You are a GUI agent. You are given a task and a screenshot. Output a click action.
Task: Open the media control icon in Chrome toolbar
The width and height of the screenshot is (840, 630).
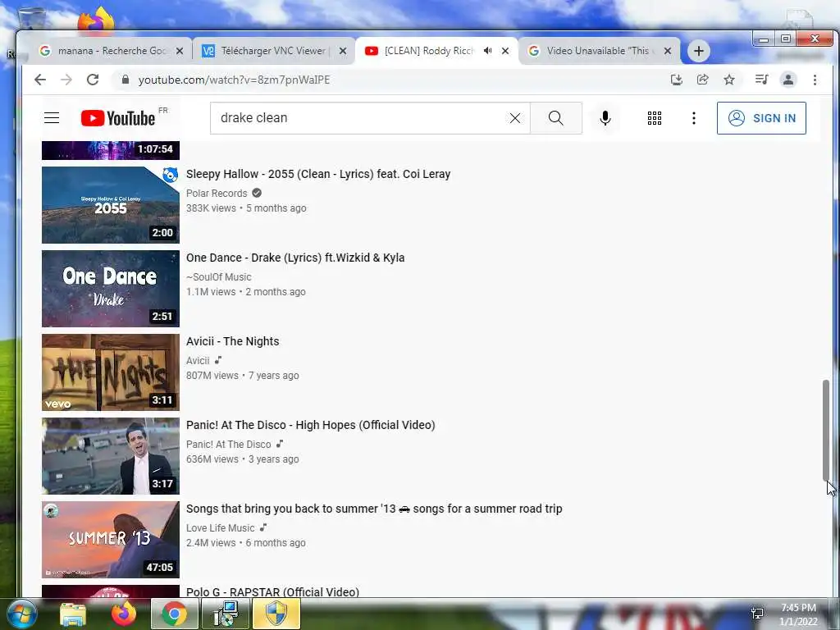(x=761, y=80)
